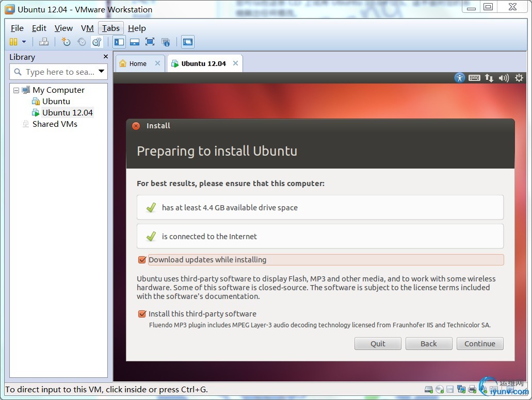Open the View menu

tap(63, 28)
